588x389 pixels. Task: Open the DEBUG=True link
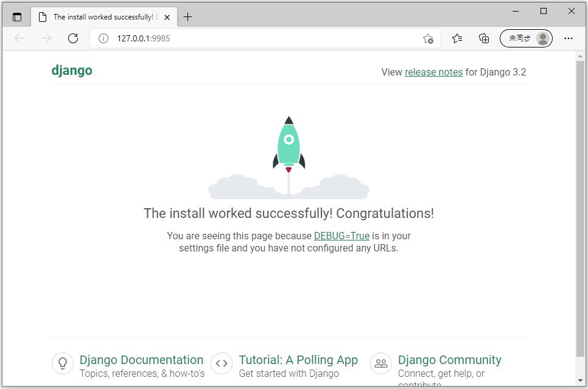click(341, 236)
